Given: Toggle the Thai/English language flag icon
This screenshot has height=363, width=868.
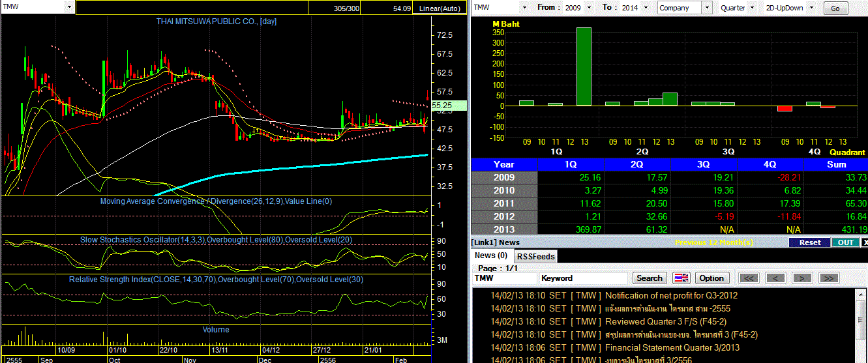Looking at the screenshot, I should tap(681, 278).
